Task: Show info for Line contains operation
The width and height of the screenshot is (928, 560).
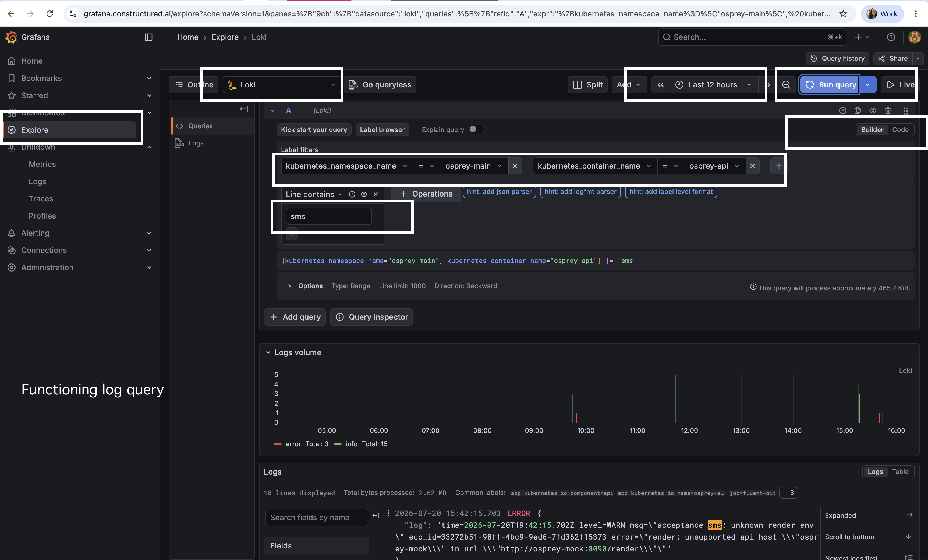Action: [352, 194]
